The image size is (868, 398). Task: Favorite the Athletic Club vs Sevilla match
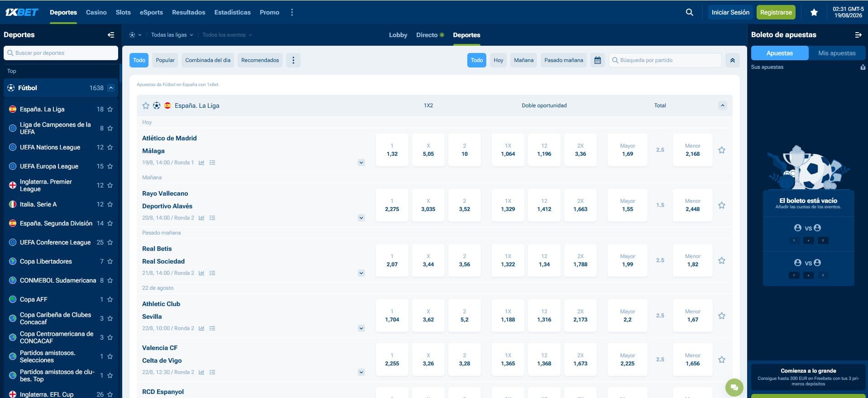(722, 316)
